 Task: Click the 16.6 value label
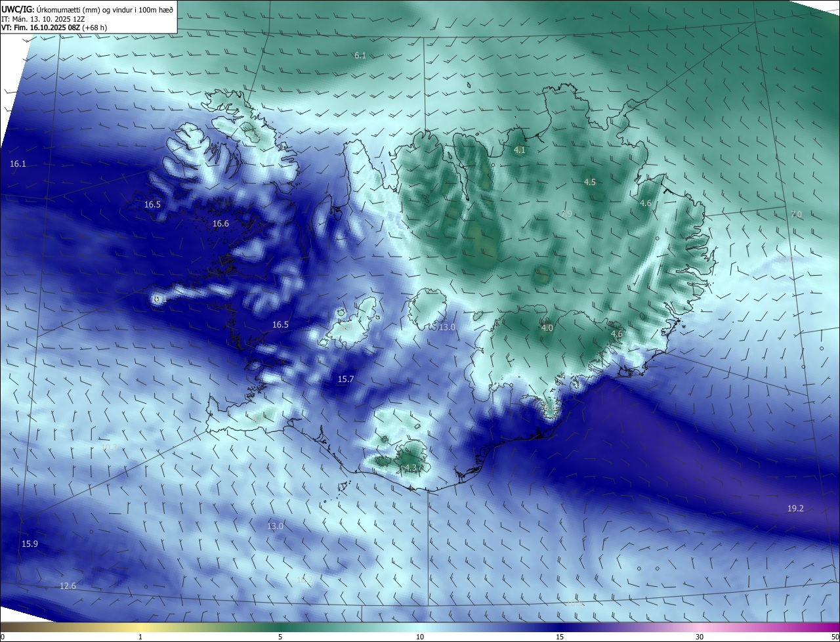tap(220, 224)
